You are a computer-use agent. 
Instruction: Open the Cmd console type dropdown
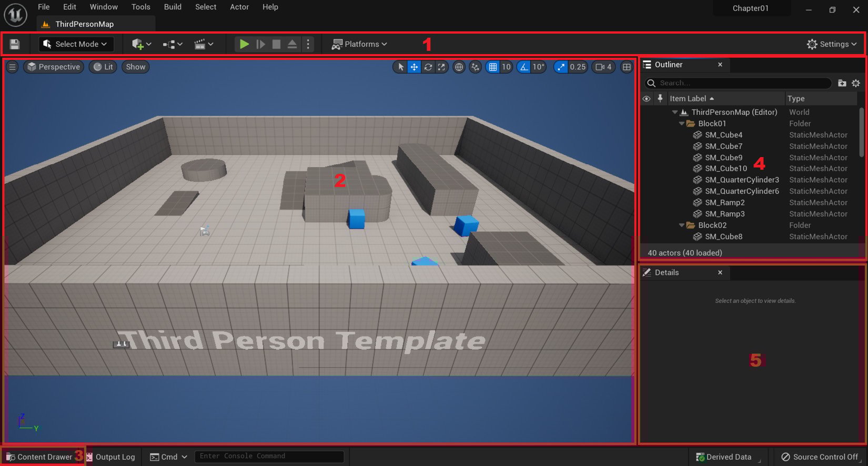click(169, 457)
